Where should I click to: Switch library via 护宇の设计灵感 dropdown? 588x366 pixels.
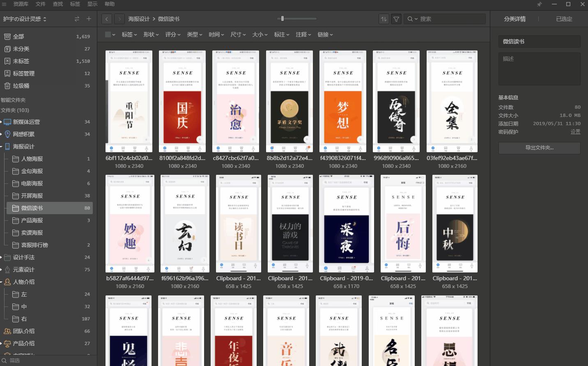click(x=25, y=19)
